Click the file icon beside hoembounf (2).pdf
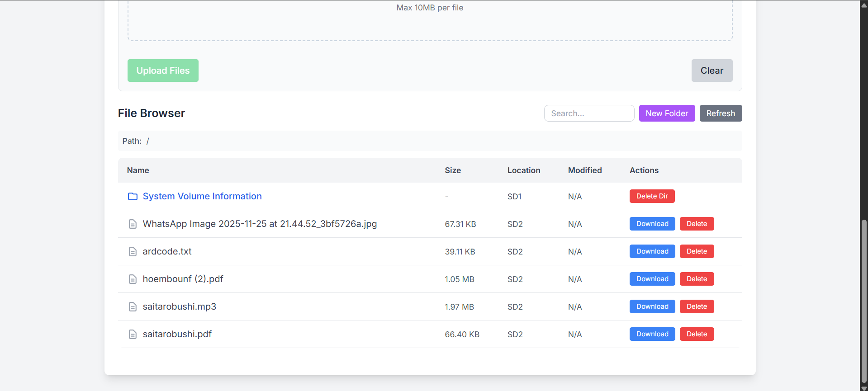The image size is (868, 391). click(x=133, y=279)
